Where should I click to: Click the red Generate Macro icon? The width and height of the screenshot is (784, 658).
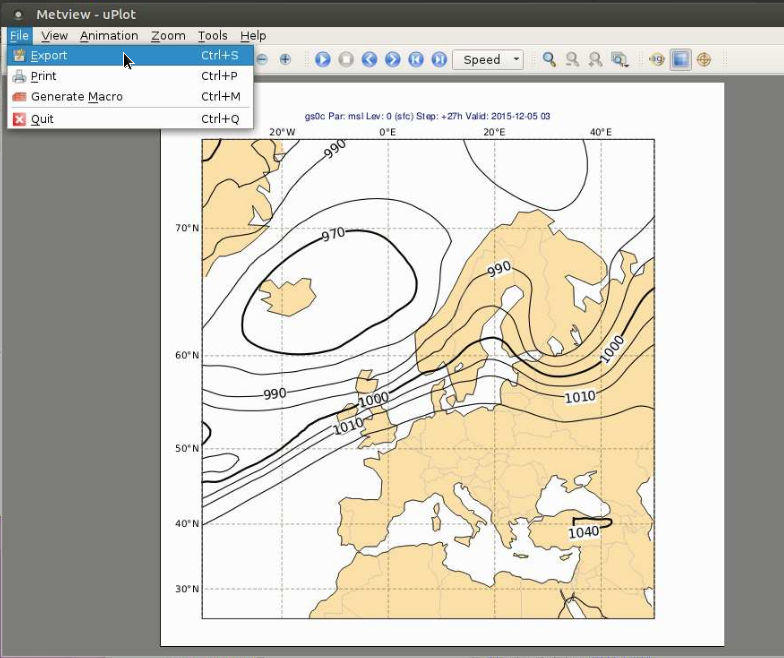[20, 96]
